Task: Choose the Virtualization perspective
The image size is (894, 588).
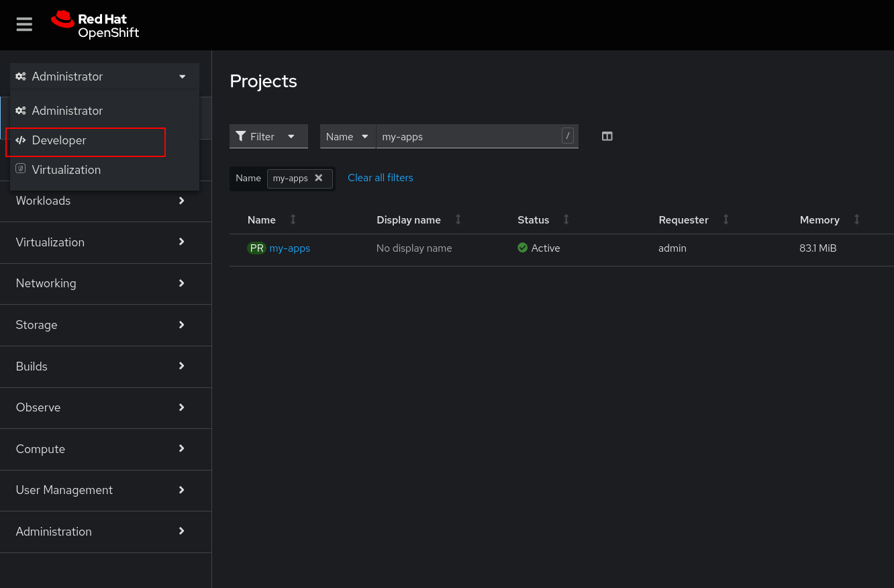Action: coord(66,170)
